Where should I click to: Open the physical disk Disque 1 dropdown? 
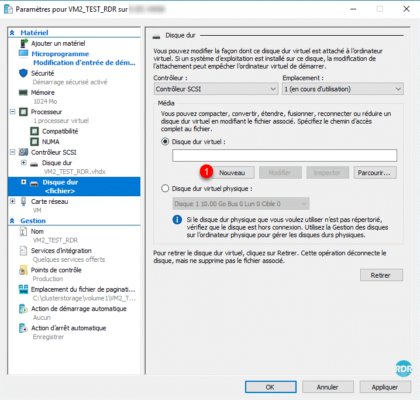pos(241,204)
